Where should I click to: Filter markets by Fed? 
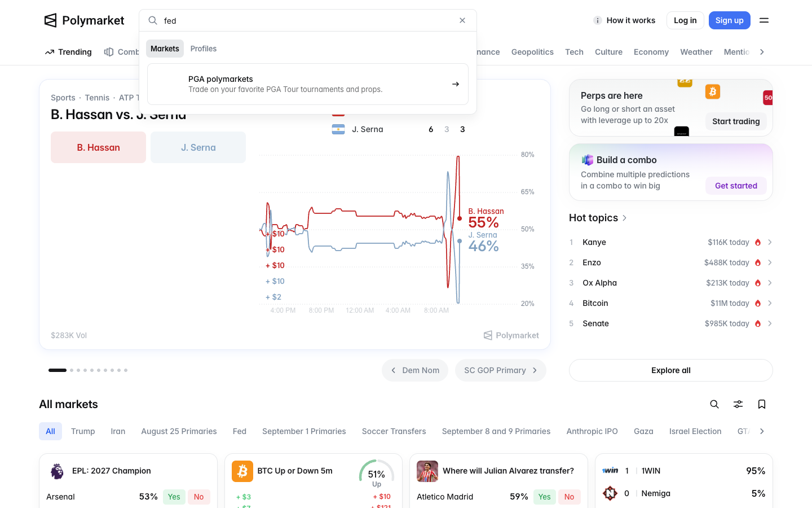240,431
